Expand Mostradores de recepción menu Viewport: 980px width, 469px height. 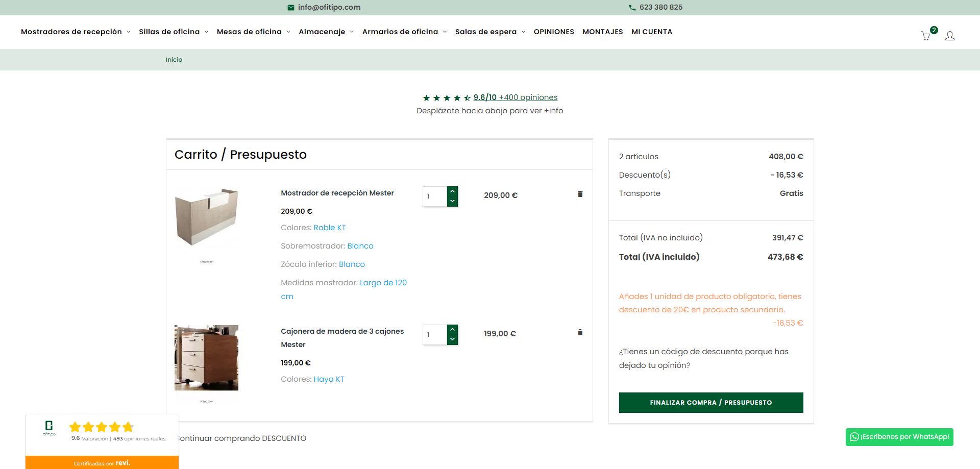pos(76,32)
